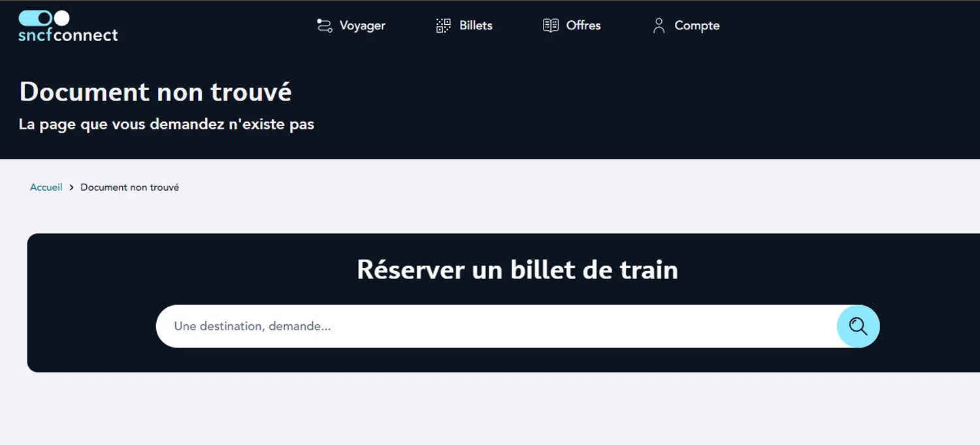Click the Offres booklet icon
The image size is (980, 445).
551,25
